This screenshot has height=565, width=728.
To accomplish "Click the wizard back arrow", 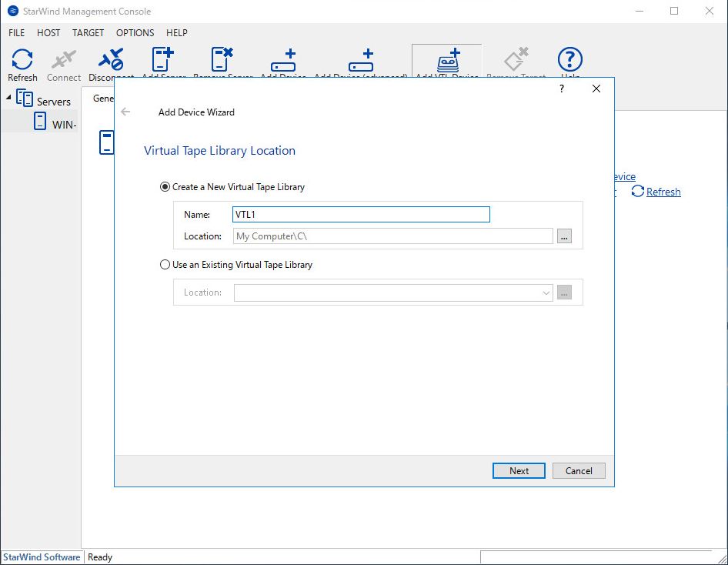I will 125,112.
